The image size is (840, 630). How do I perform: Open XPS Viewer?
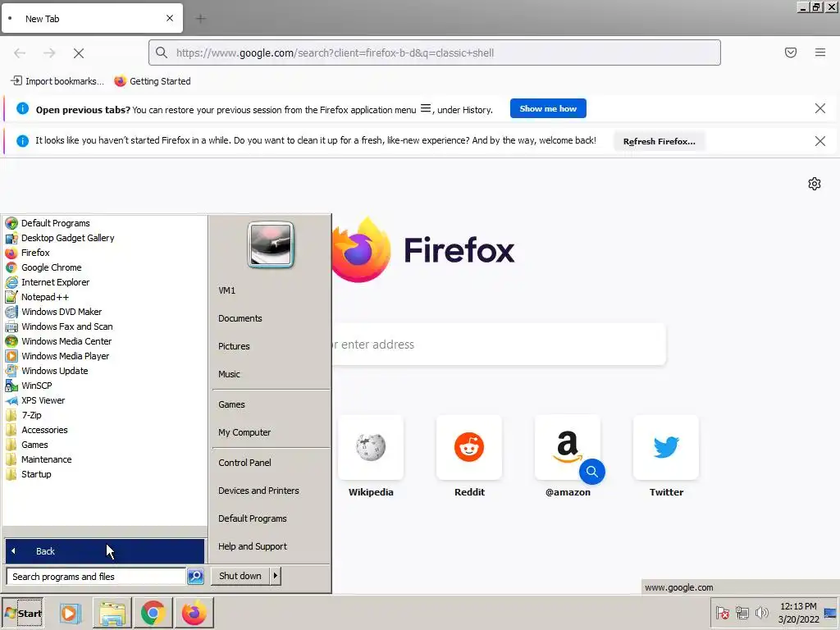pos(35,400)
